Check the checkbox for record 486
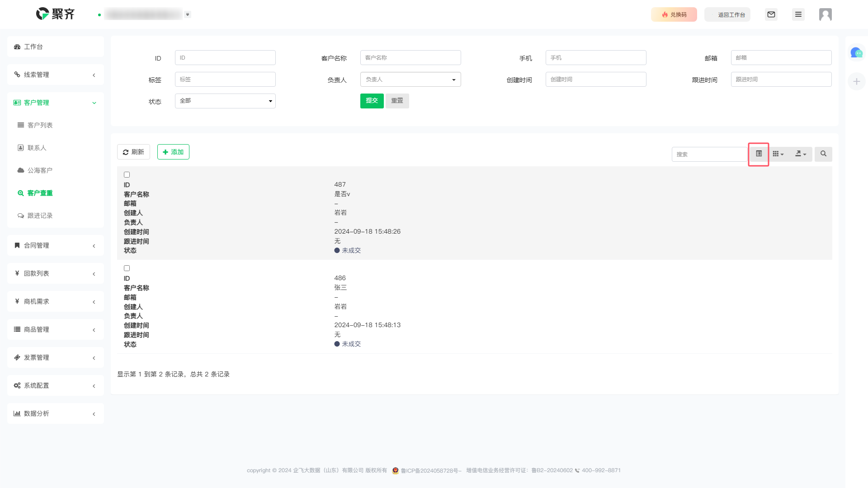The height and width of the screenshot is (488, 868). (x=127, y=268)
